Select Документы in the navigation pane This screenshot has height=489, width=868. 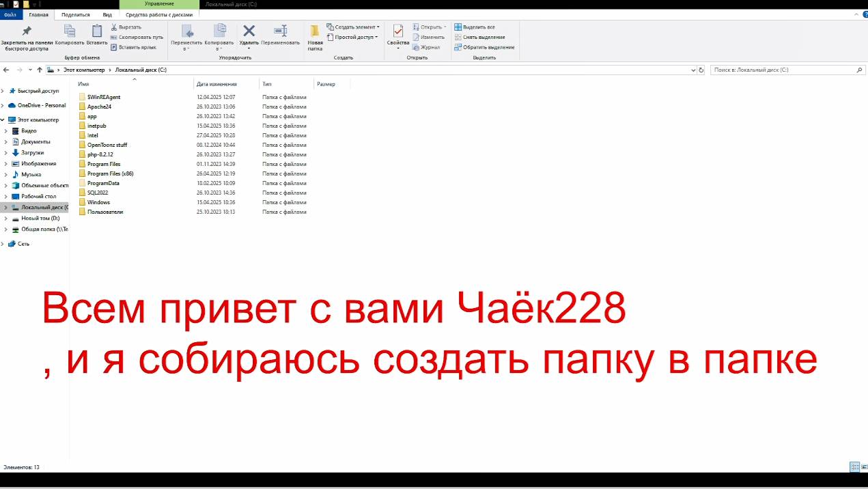click(35, 141)
